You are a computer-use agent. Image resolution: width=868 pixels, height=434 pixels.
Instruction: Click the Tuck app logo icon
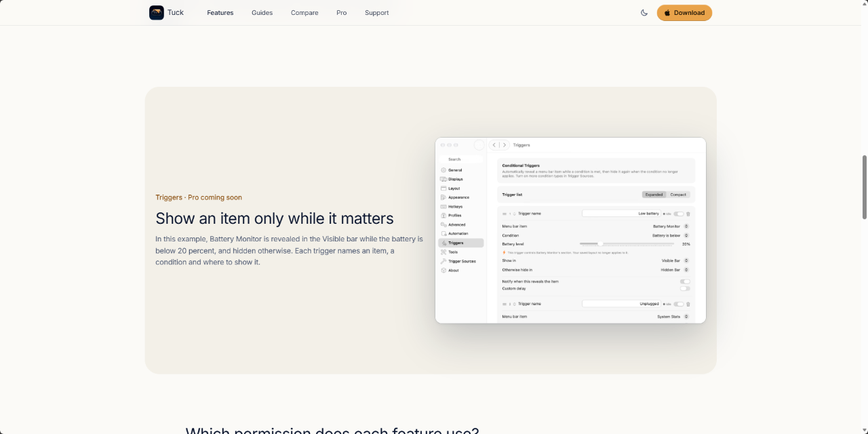coord(157,13)
